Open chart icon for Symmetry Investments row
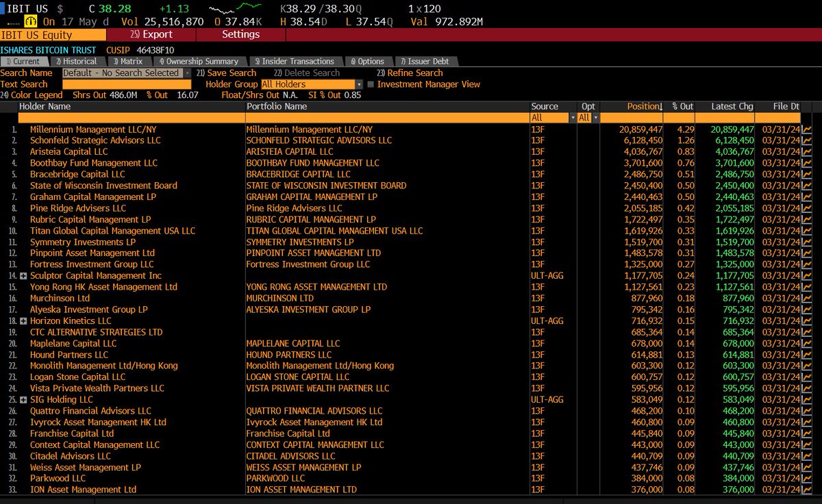This screenshot has height=504, width=822. click(807, 242)
